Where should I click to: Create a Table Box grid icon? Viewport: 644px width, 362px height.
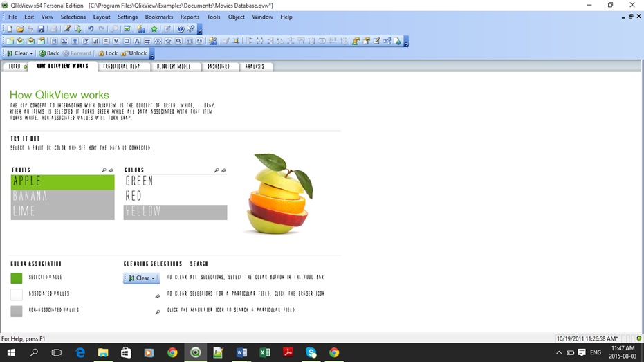pyautogui.click(x=75, y=41)
